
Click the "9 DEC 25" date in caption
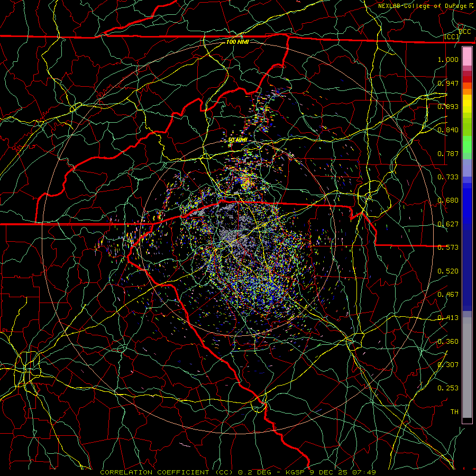pos(329,472)
